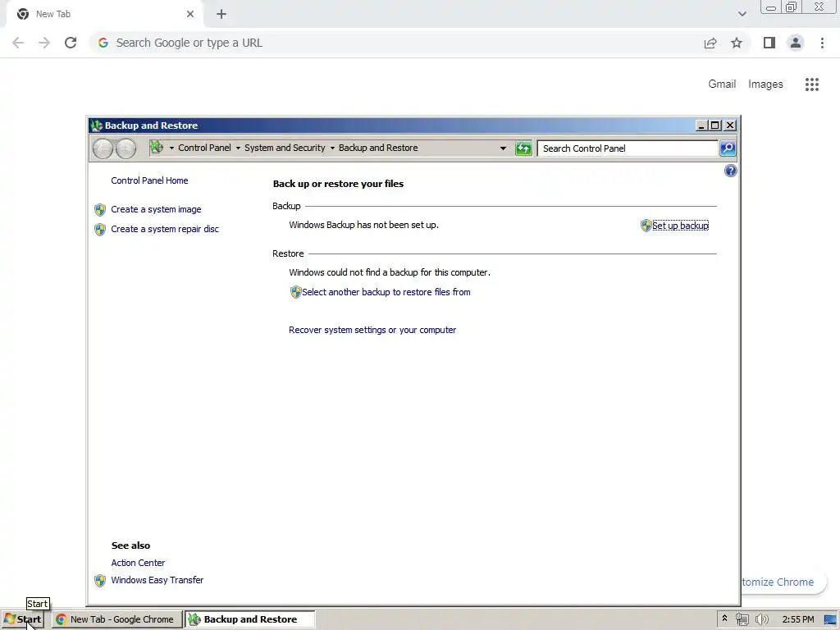Click the network tray icon
This screenshot has width=840, height=630.
point(742,620)
